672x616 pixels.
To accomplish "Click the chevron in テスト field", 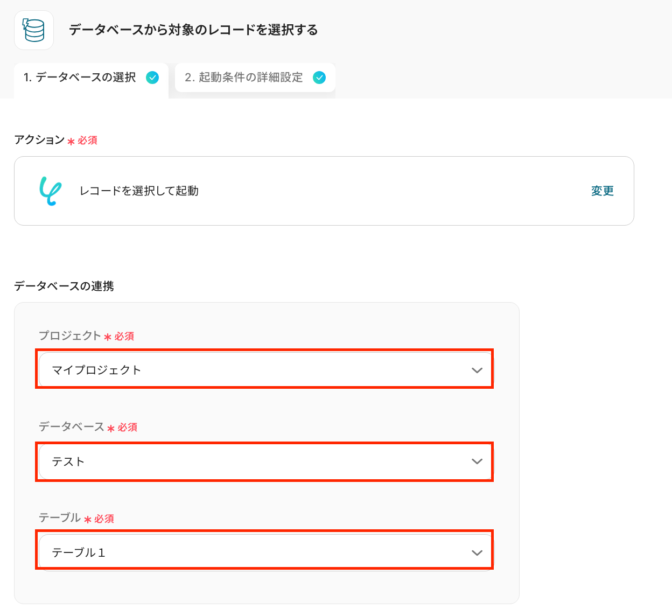I will pos(477,461).
